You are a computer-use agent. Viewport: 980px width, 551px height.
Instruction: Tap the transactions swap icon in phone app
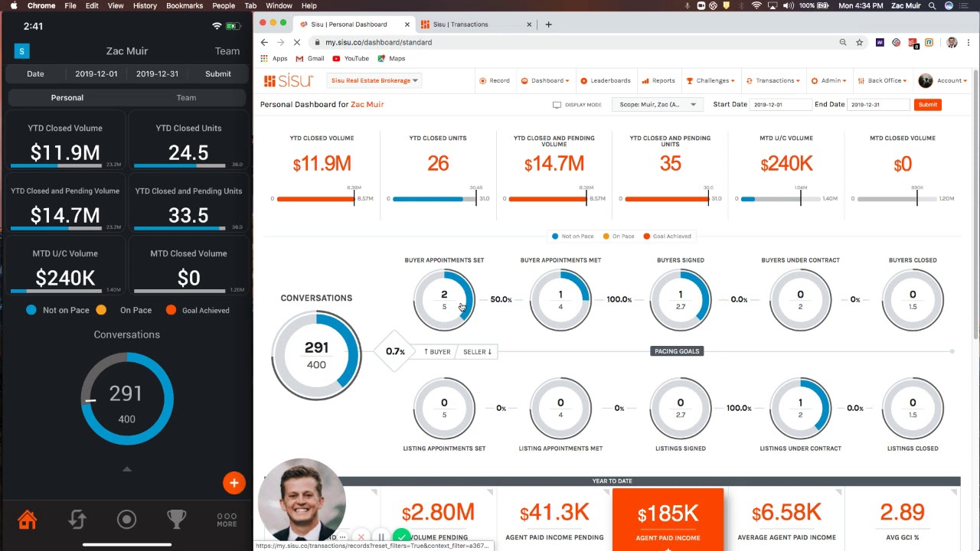click(x=77, y=520)
